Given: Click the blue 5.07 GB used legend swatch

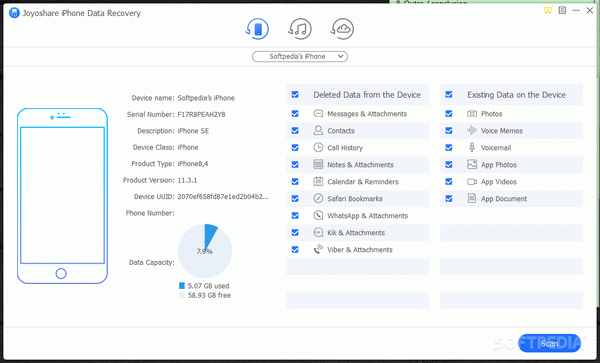Looking at the screenshot, I should pos(182,286).
